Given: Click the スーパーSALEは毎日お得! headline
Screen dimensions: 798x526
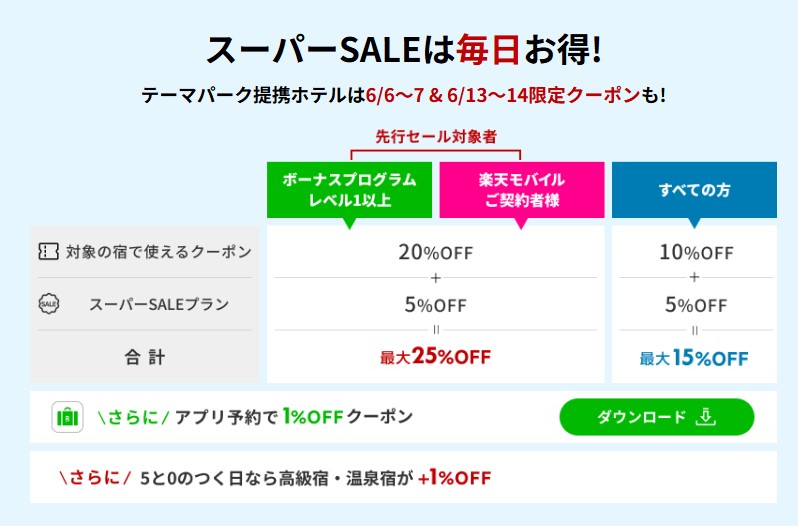Looking at the screenshot, I should pos(404,50).
